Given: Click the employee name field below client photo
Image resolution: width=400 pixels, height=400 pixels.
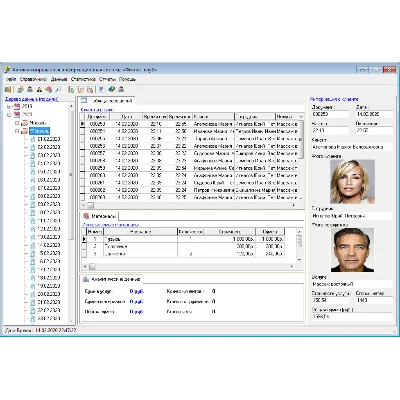Looking at the screenshot, I should [352, 216].
